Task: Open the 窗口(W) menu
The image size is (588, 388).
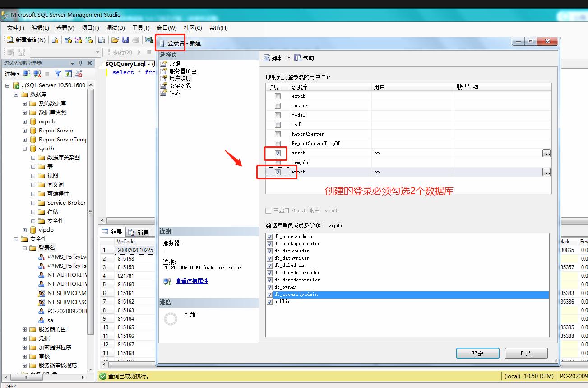Action: [167, 28]
